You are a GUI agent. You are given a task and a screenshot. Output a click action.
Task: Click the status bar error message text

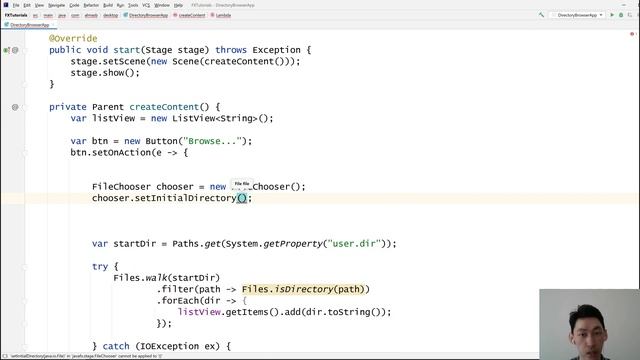click(x=87, y=356)
